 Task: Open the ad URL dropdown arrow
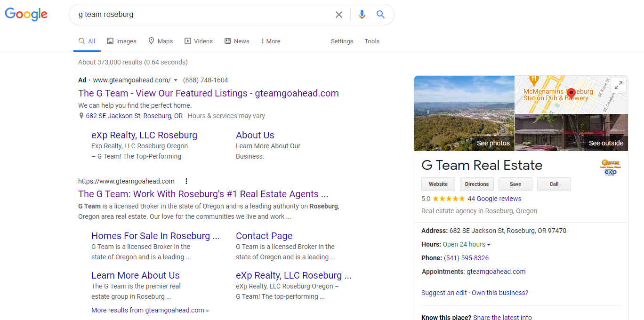pos(176,80)
